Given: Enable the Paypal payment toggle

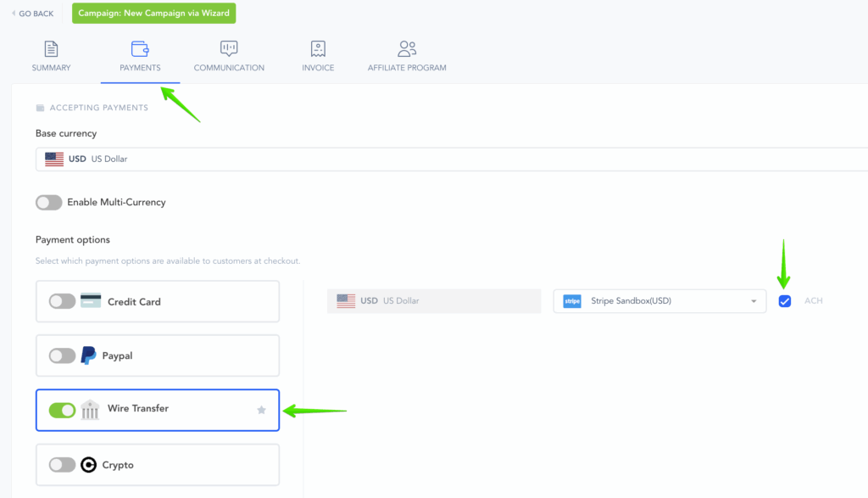Looking at the screenshot, I should click(x=62, y=355).
